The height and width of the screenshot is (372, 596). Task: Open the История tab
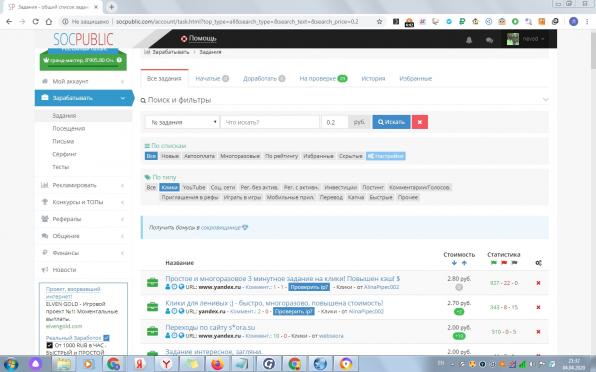[373, 79]
